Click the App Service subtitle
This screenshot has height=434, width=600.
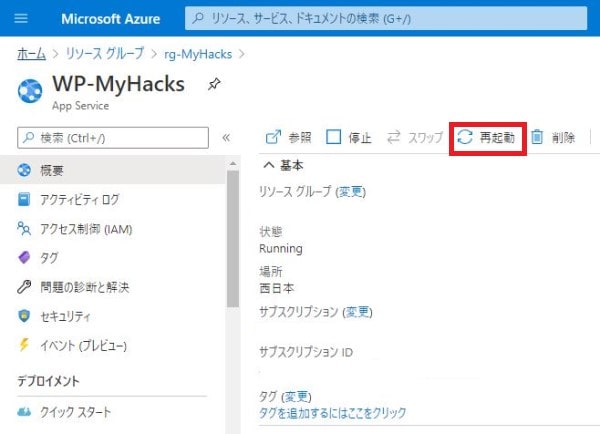(x=80, y=106)
